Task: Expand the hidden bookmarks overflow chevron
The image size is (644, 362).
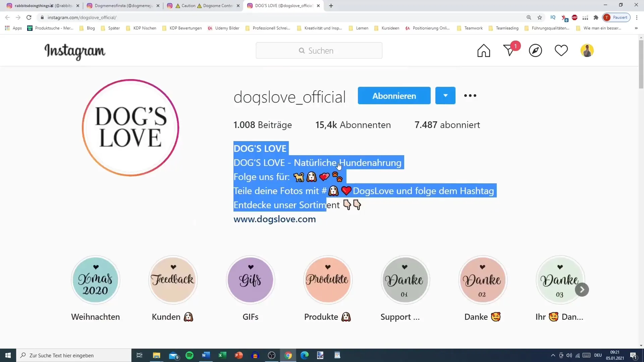Action: pos(636,28)
